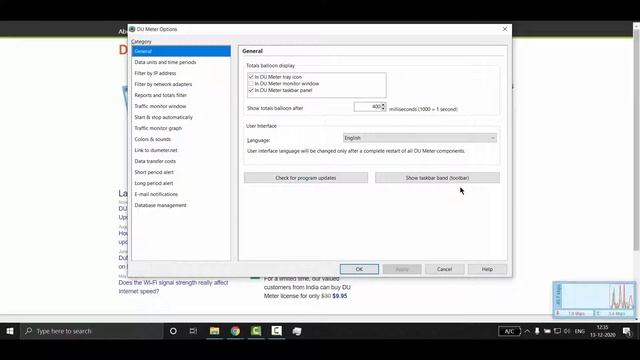Image resolution: width=640 pixels, height=360 pixels.
Task: Select Reports and totals filter category
Action: coord(160,95)
